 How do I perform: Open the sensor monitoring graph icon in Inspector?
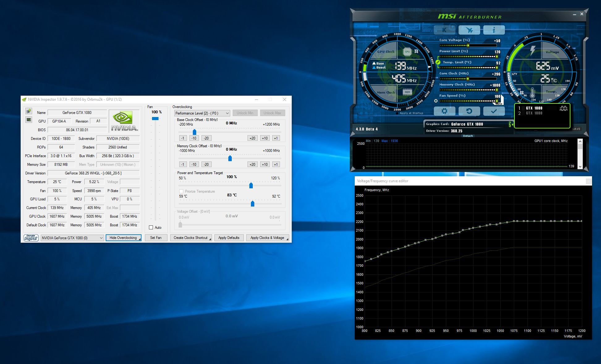(x=28, y=120)
